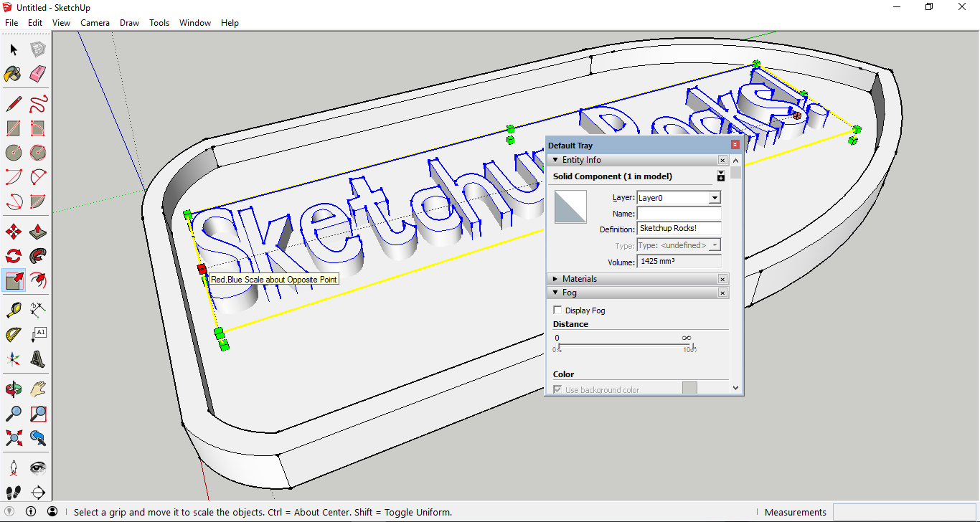
Task: Close the Fog panel section
Action: pos(722,293)
